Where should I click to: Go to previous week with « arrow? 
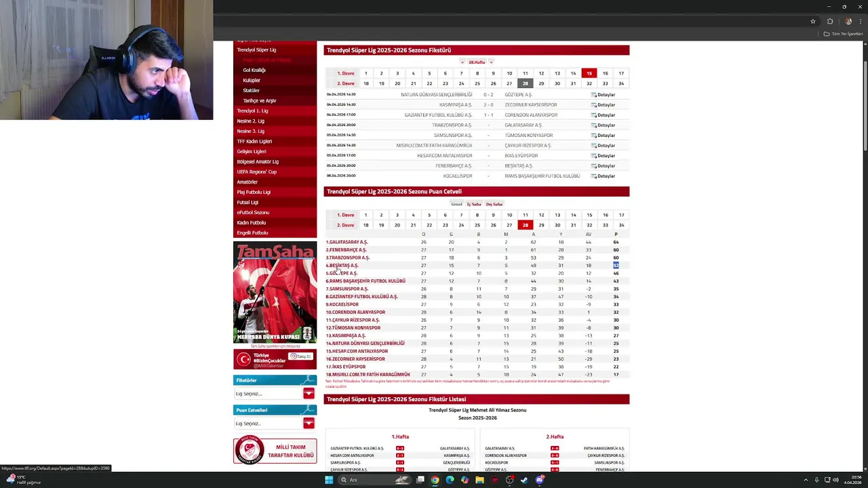(462, 62)
